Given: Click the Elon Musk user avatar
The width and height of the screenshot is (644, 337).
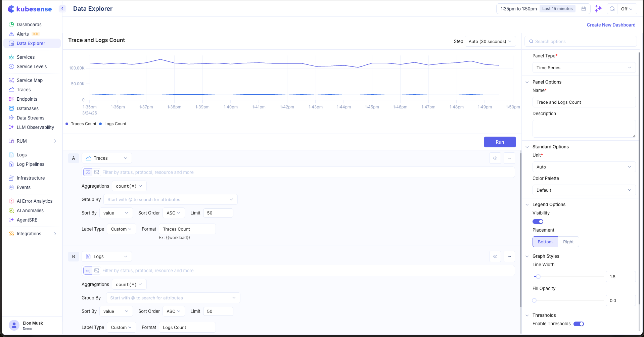Looking at the screenshot, I should click(14, 325).
